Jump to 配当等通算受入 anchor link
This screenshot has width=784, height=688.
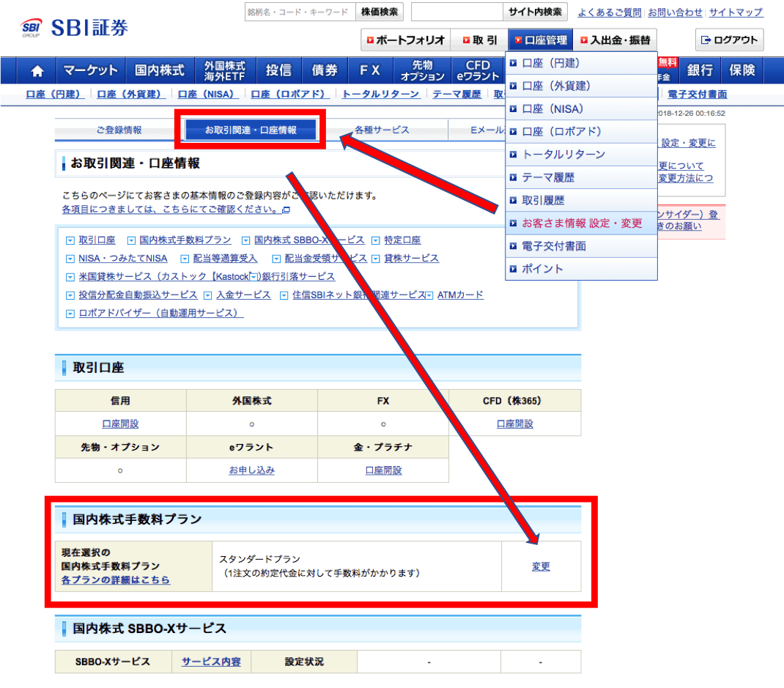click(225, 259)
